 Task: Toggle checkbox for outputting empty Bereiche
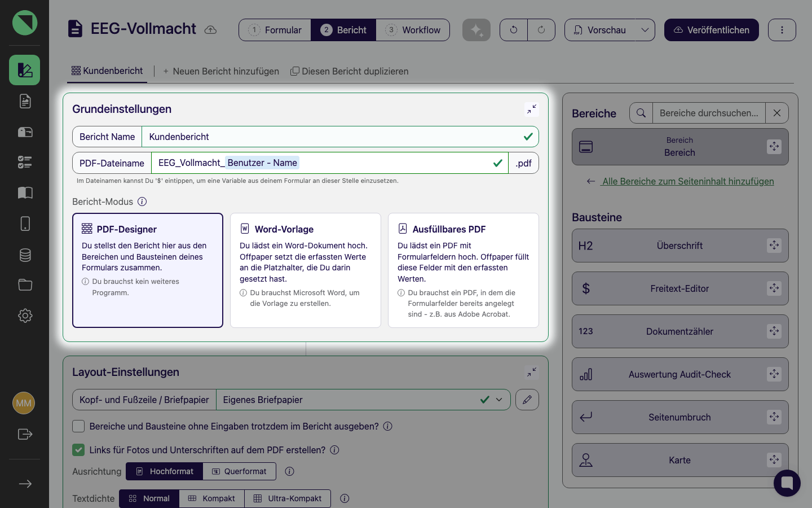coord(78,426)
